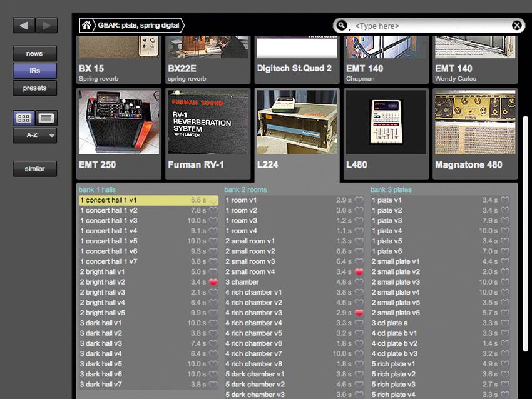
Task: Favorite '1 plate v4' heart icon
Action: (505, 231)
